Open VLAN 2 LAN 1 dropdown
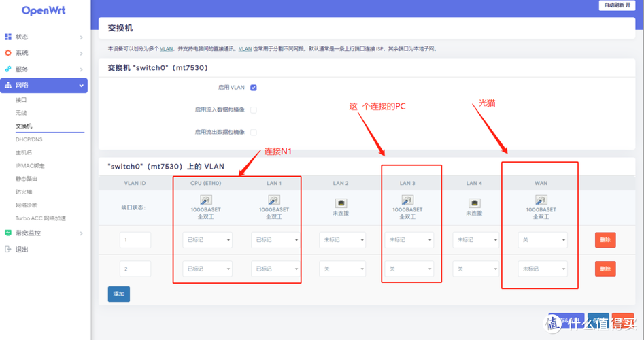This screenshot has height=340, width=644. tap(275, 269)
